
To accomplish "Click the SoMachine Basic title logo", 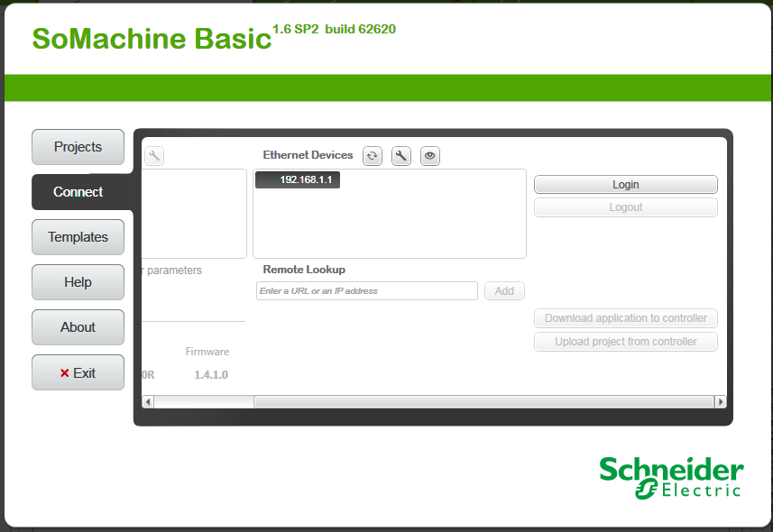I will pos(150,39).
